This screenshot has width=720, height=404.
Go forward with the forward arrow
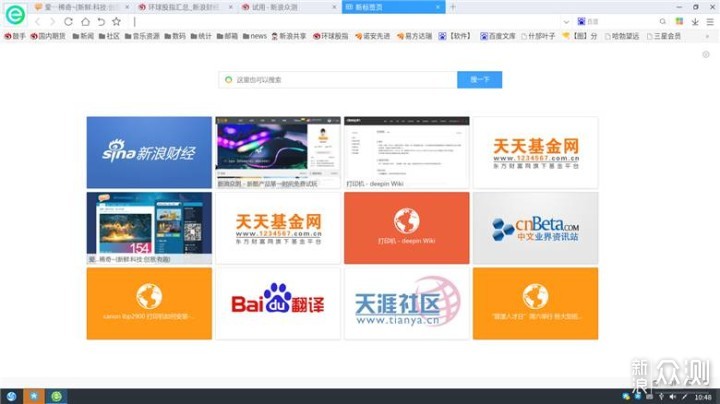click(52, 22)
